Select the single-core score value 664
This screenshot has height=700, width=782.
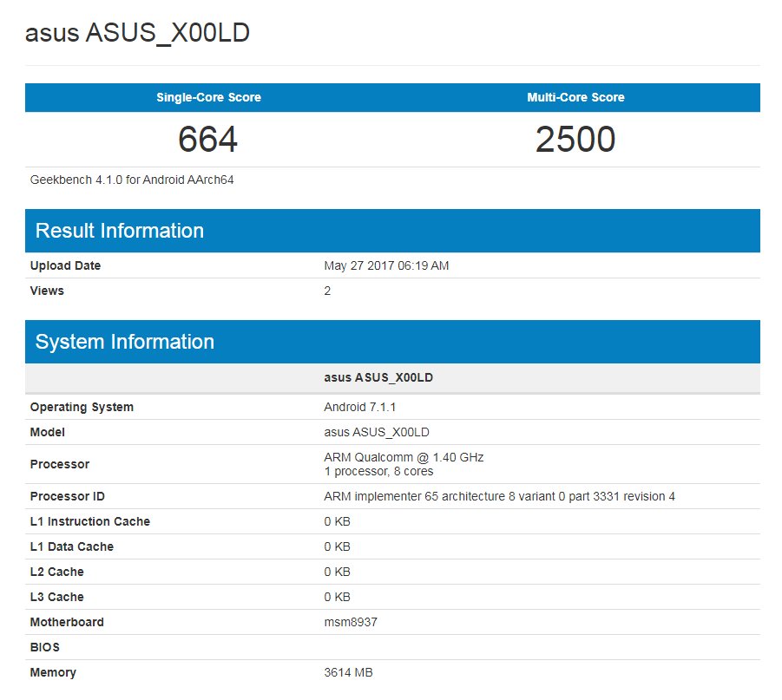[x=208, y=140]
